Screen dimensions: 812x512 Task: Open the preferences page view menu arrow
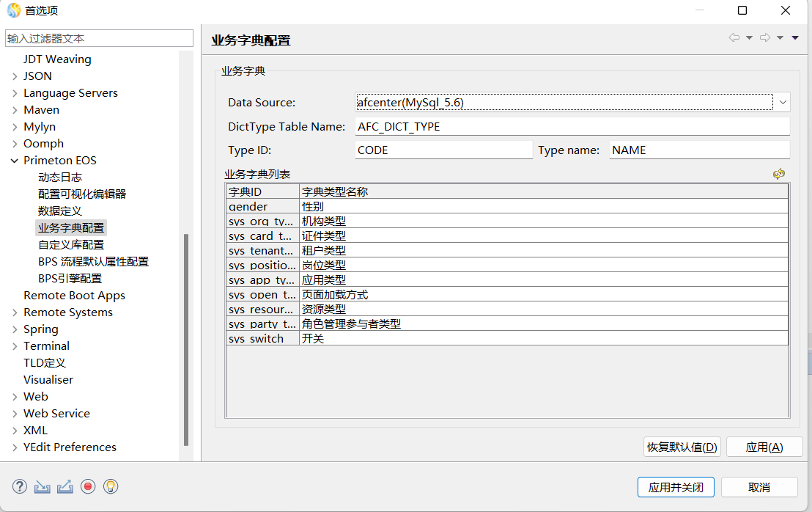(795, 38)
